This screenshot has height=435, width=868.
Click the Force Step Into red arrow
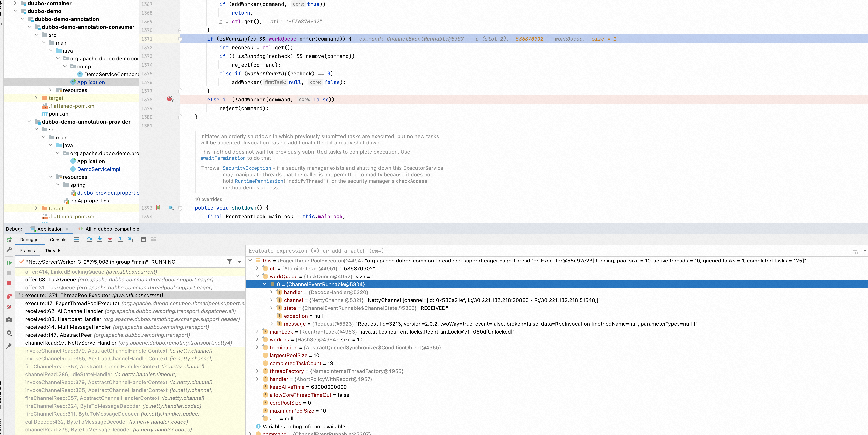110,239
